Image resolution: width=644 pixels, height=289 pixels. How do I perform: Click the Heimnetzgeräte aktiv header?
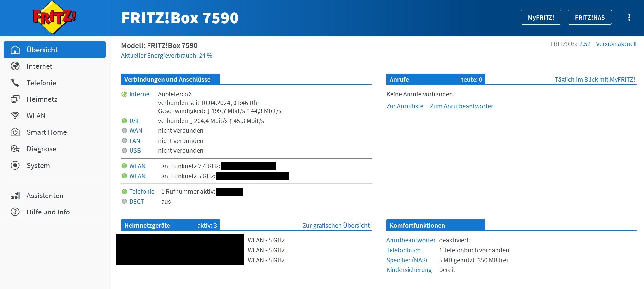click(170, 225)
